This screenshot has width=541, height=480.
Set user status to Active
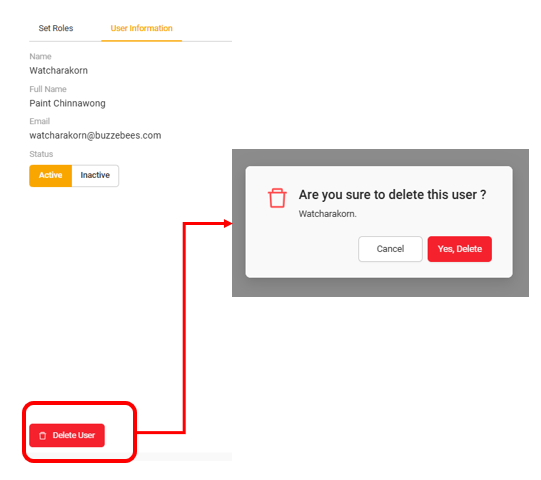[50, 176]
